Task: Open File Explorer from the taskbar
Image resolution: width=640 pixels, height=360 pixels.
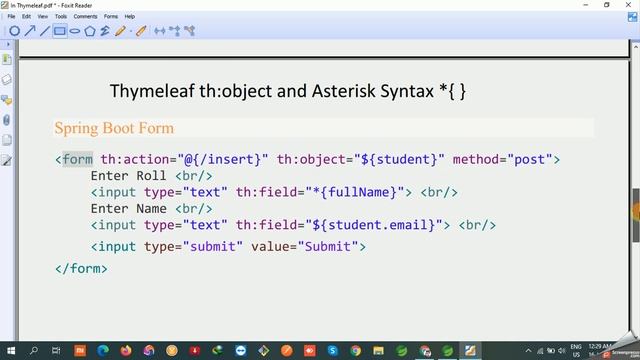Action: click(x=378, y=351)
